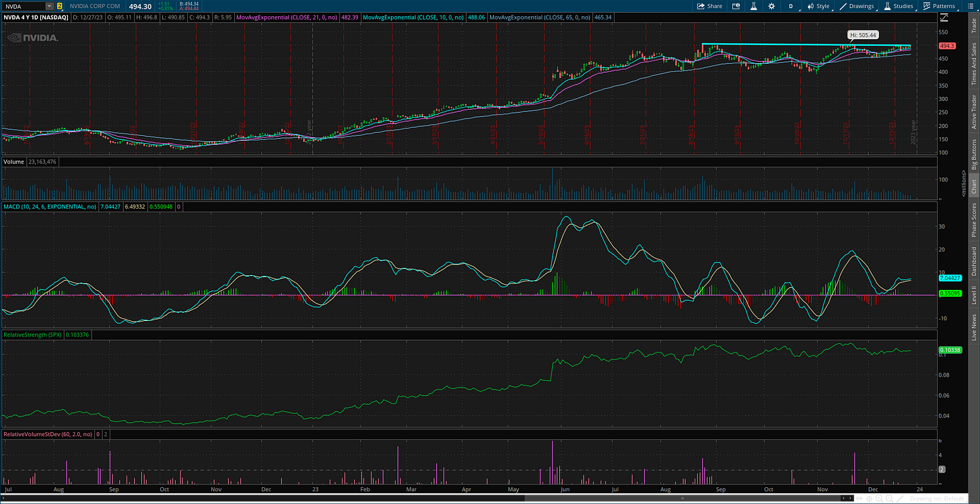Expand the NVDA symbol selector dropdown arrow
Image resolution: width=980 pixels, height=504 pixels.
click(49, 5)
